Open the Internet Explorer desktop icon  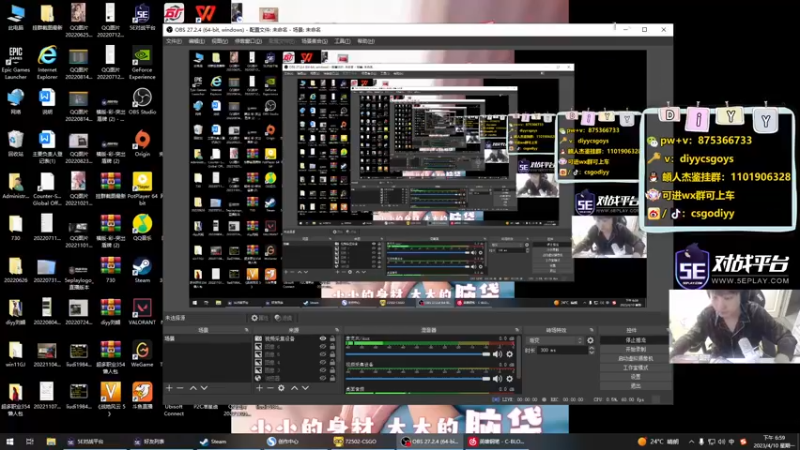click(47, 63)
